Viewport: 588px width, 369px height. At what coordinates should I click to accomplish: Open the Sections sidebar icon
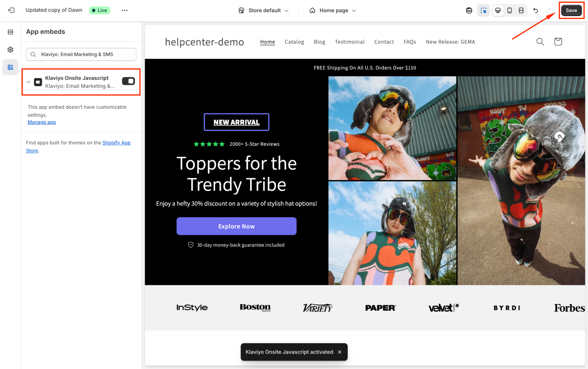10,32
